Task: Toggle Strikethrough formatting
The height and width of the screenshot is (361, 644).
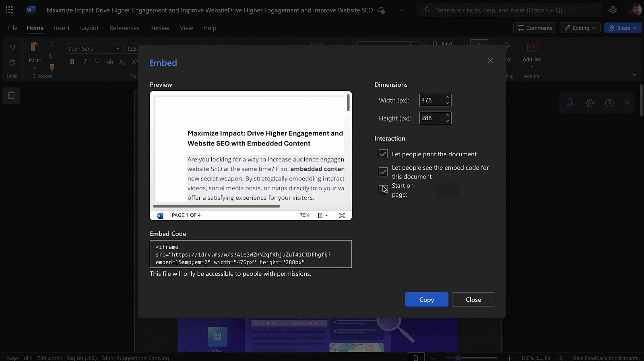Action: (110, 62)
